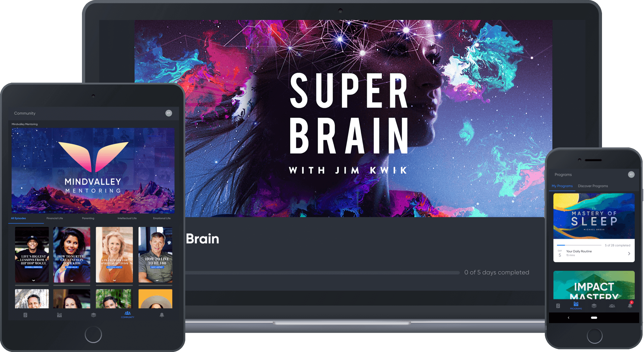Image resolution: width=644 pixels, height=352 pixels.
Task: Switch to My Programs tab on phone
Action: pyautogui.click(x=562, y=186)
